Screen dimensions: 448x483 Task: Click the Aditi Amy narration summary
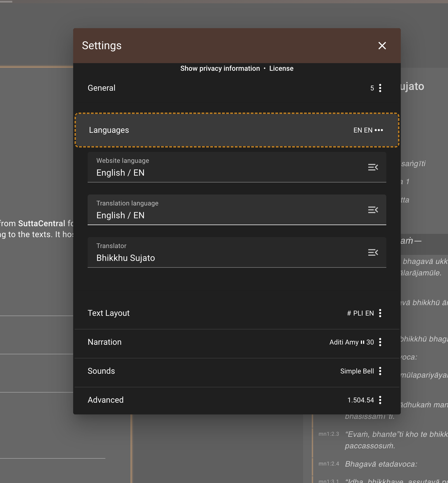pos(351,342)
